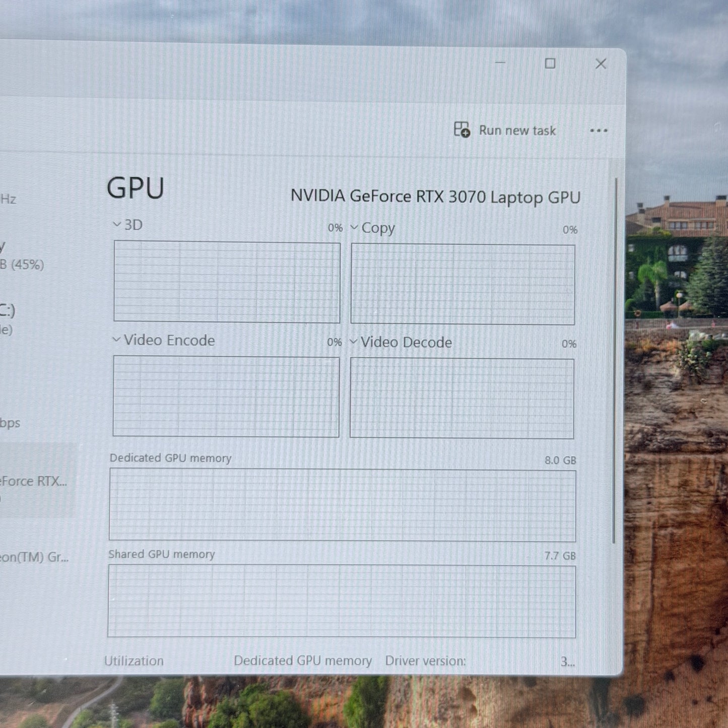
Task: Maximize the Task Manager window
Action: (550, 63)
